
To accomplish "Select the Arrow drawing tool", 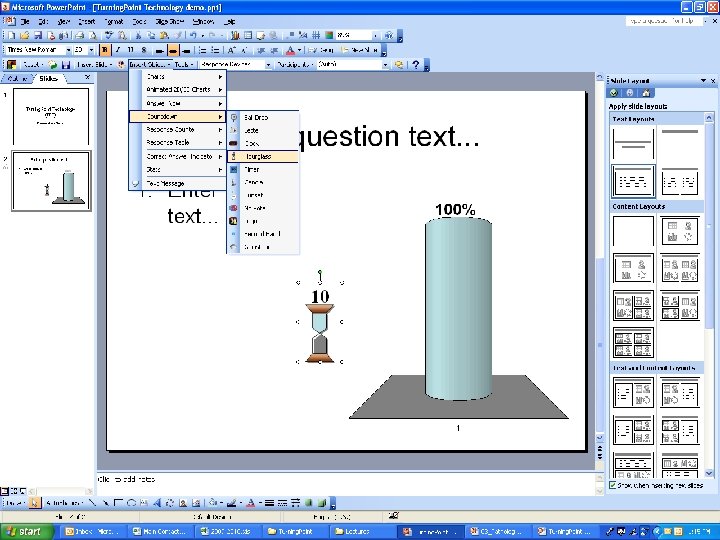I will [x=106, y=503].
